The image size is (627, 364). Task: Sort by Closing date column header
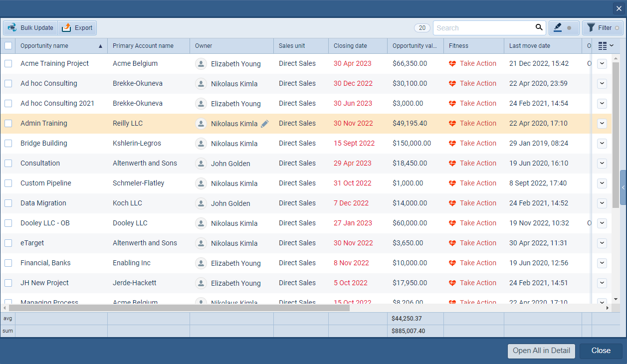[x=350, y=46]
